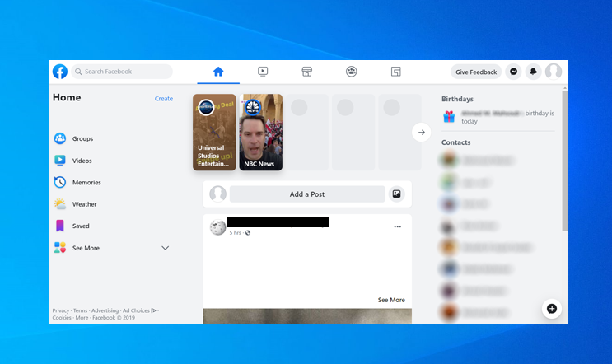Open the post options three-dots menu
Viewport: 612px width, 364px height.
point(397,226)
